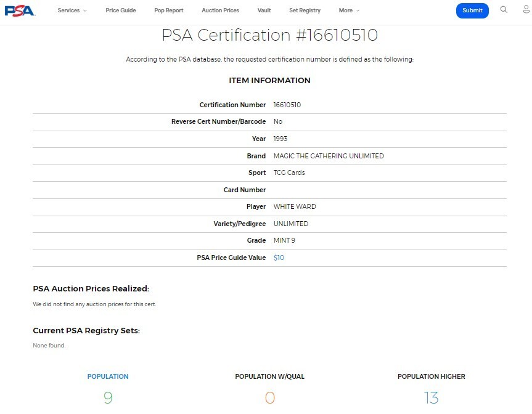The image size is (532, 414).
Task: Select the sport value TCG Cards
Action: (x=289, y=172)
